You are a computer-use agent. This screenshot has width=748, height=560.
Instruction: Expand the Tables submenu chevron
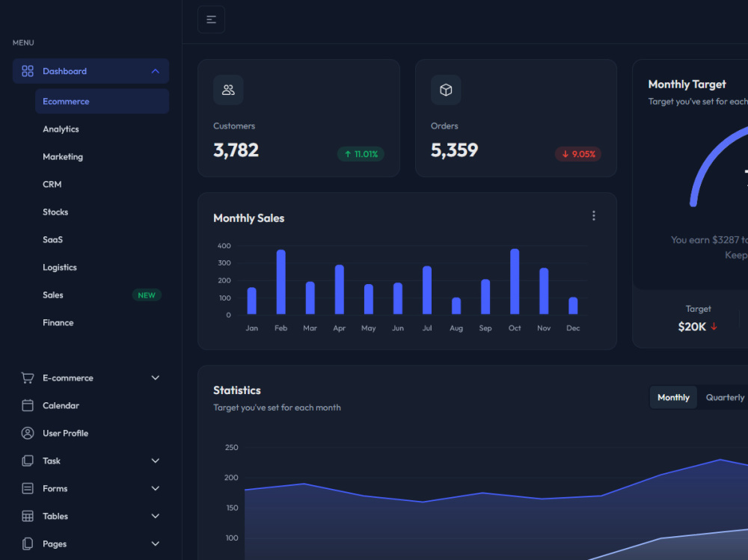(155, 516)
